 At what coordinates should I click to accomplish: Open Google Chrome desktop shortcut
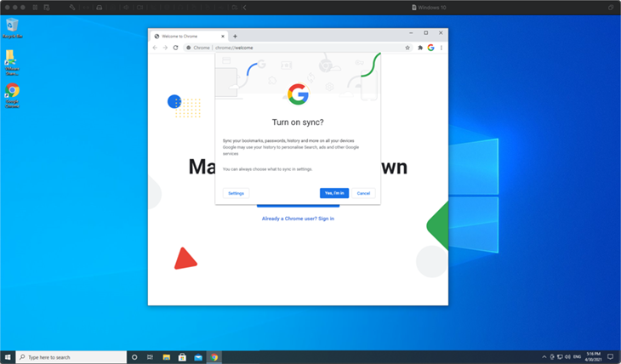[12, 92]
